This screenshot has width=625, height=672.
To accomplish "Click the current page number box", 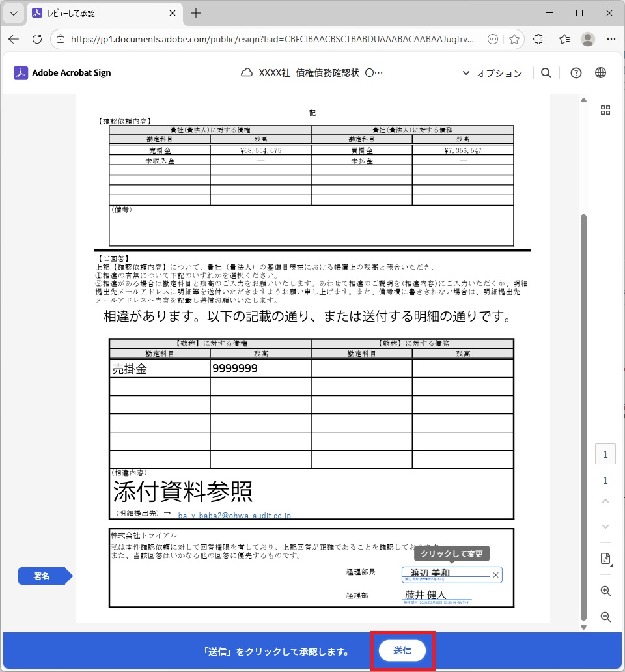I will 605,455.
